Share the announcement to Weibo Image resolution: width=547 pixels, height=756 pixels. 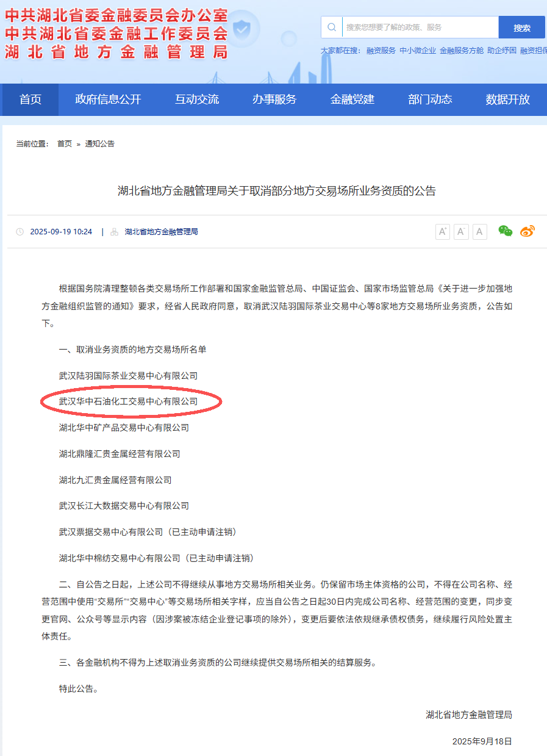coord(526,232)
